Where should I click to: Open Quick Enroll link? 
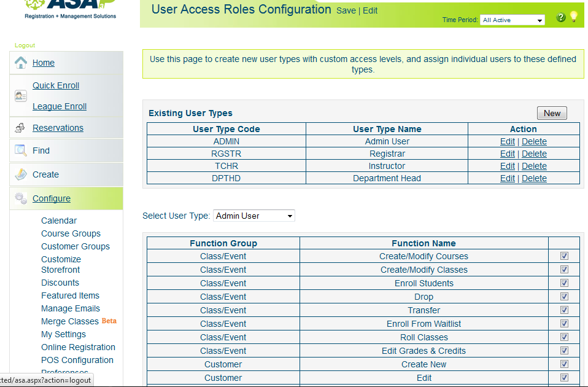pos(56,85)
